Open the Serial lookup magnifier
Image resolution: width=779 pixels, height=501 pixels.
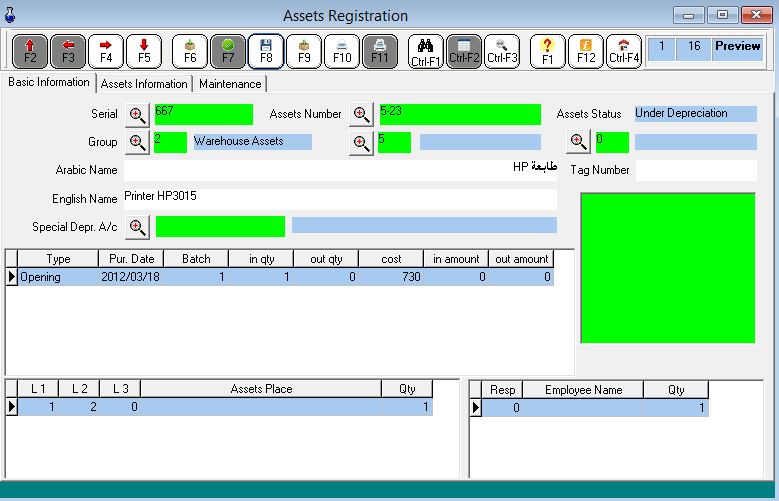tap(138, 115)
